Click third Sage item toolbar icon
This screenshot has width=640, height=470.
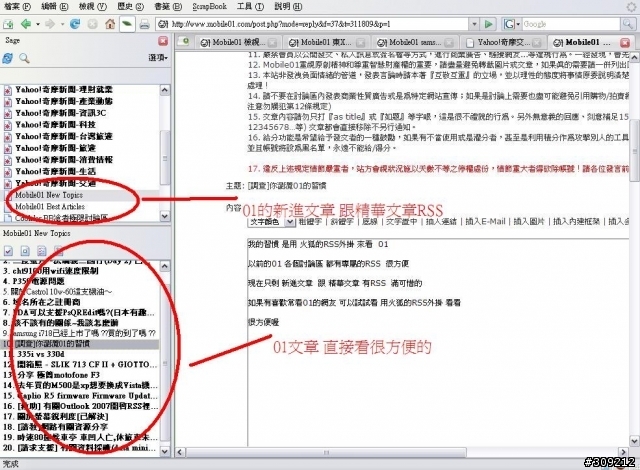click(x=41, y=251)
